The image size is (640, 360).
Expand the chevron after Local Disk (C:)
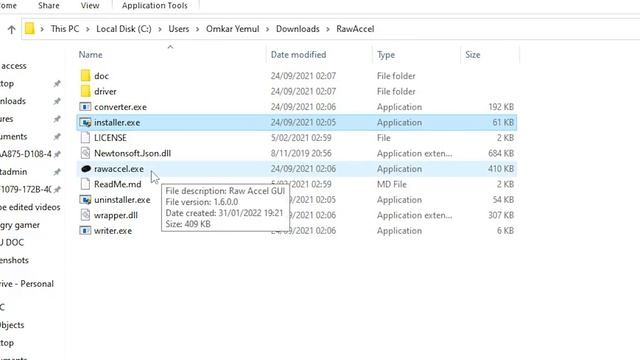coord(160,29)
